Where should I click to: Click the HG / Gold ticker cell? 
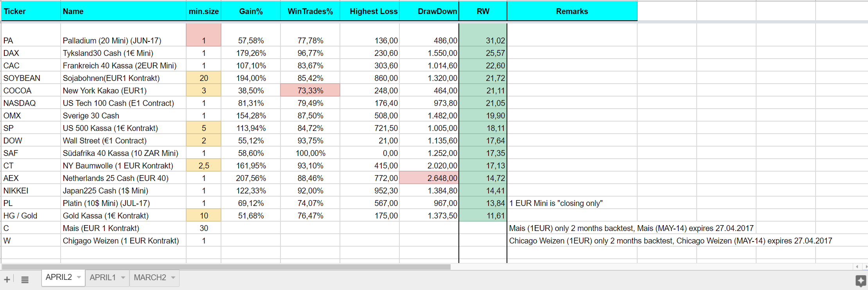point(31,215)
